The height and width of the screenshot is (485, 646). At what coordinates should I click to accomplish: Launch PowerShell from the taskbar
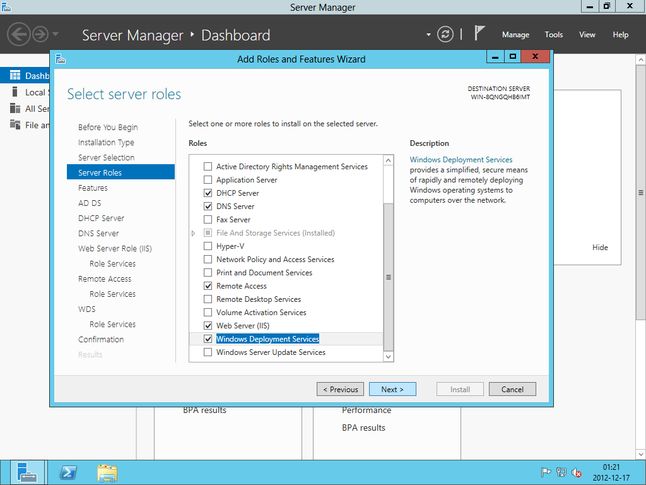point(68,472)
